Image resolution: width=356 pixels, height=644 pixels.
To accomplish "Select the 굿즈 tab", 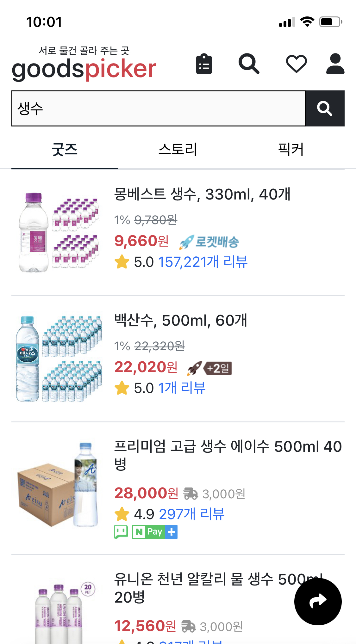I will tap(65, 150).
